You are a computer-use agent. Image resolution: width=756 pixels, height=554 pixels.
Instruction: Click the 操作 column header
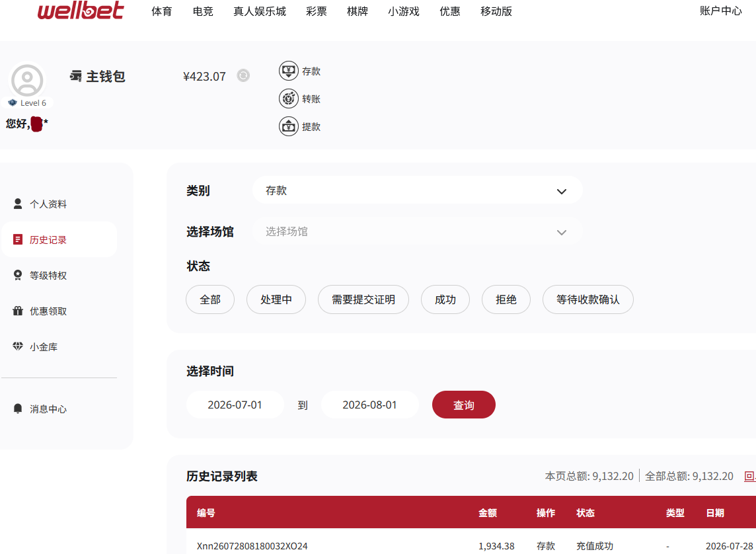point(546,512)
